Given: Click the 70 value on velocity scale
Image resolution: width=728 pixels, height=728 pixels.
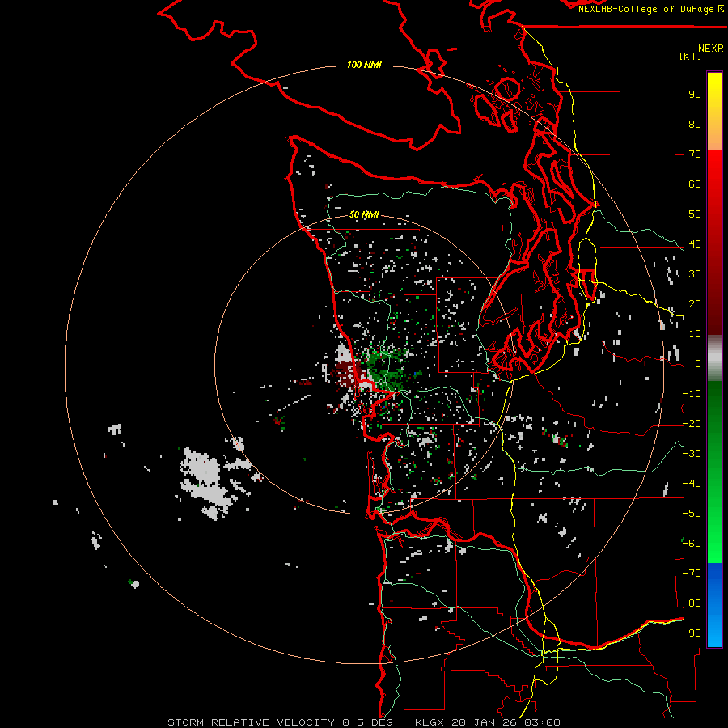Looking at the screenshot, I should [x=695, y=154].
